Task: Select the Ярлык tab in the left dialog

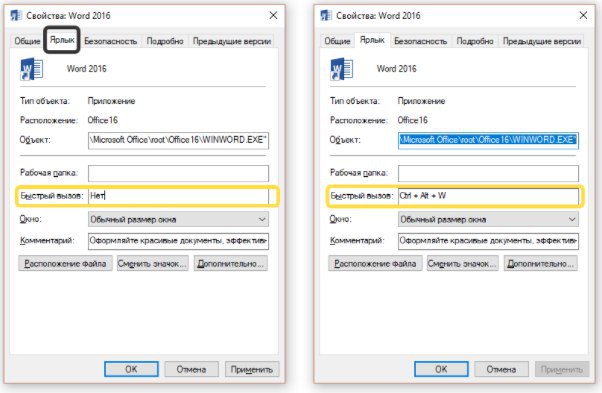Action: 62,40
